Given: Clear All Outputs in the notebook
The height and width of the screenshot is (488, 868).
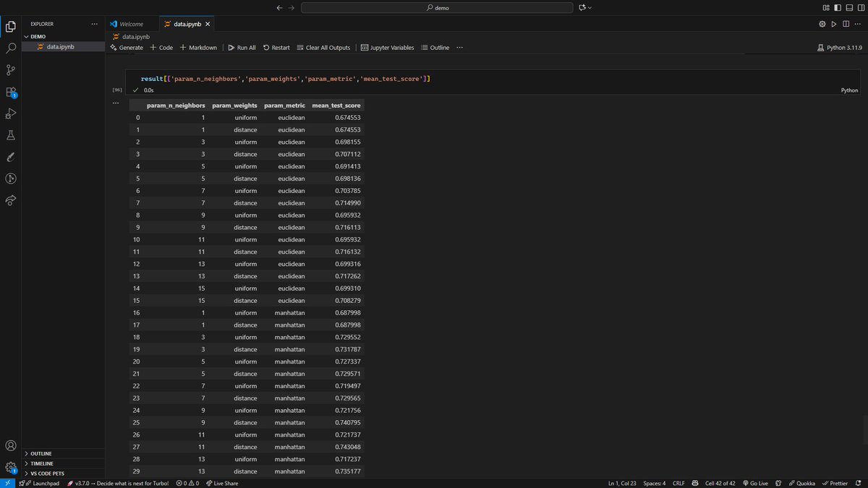Looking at the screenshot, I should point(323,48).
